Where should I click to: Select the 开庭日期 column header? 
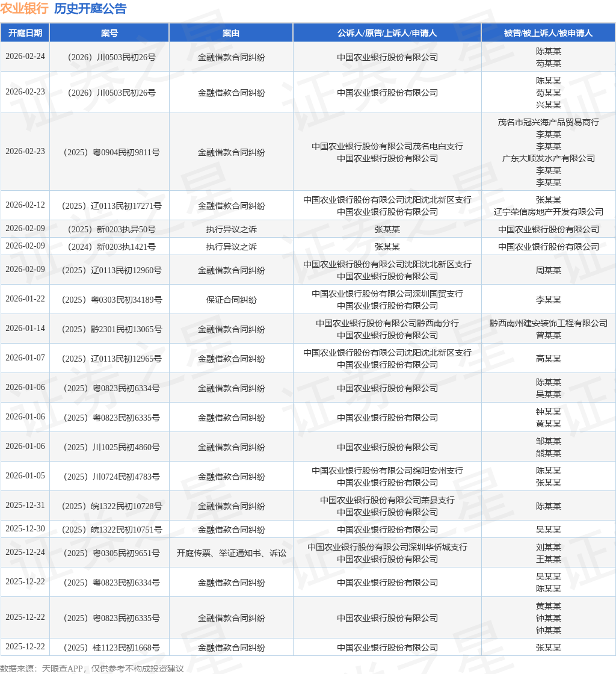coord(25,33)
